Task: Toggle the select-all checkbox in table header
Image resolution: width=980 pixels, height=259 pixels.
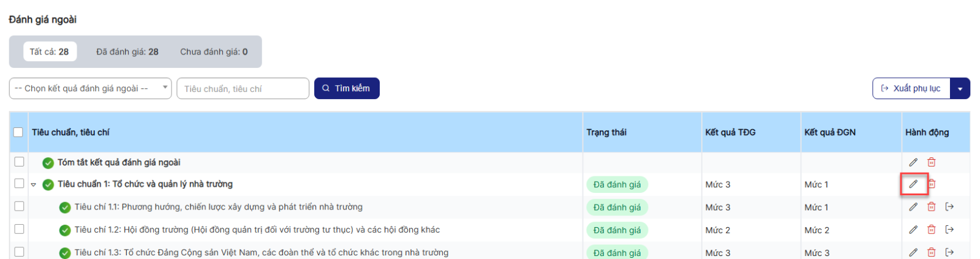Action: click(x=18, y=132)
